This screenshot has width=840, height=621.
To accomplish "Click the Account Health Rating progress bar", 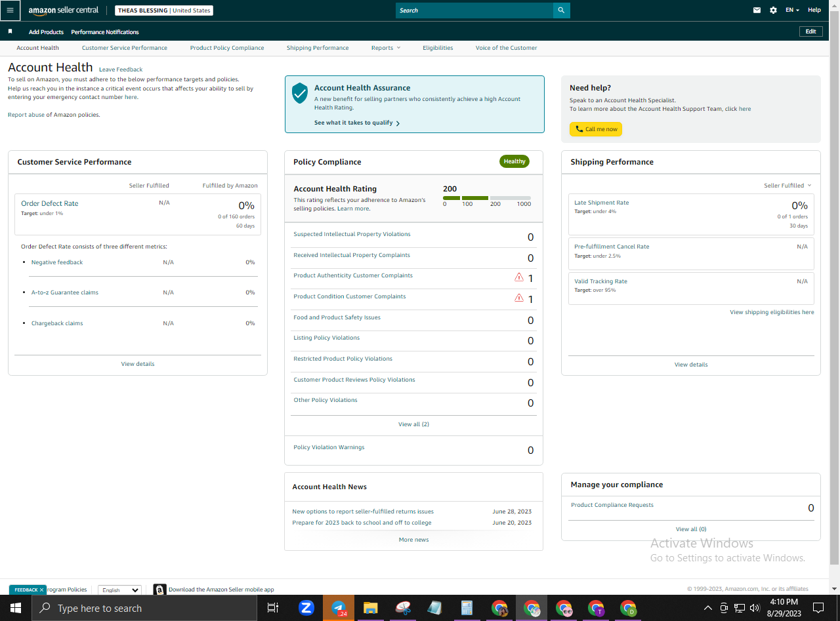I will click(x=487, y=198).
